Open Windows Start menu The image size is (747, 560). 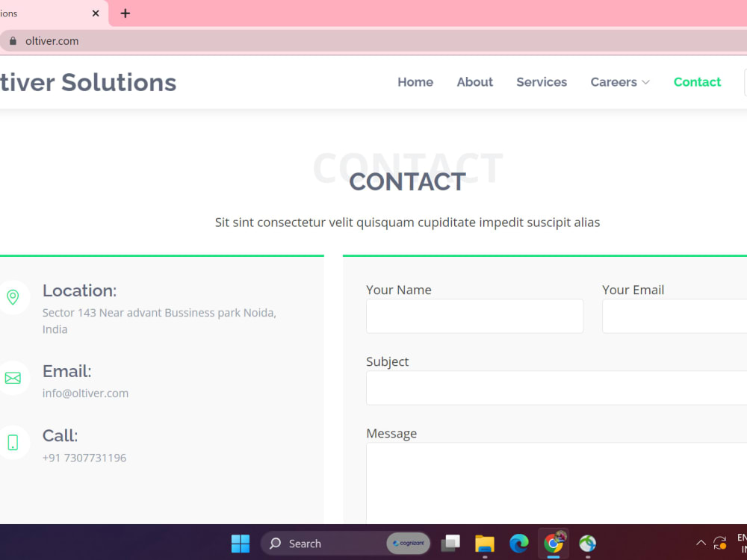point(241,544)
